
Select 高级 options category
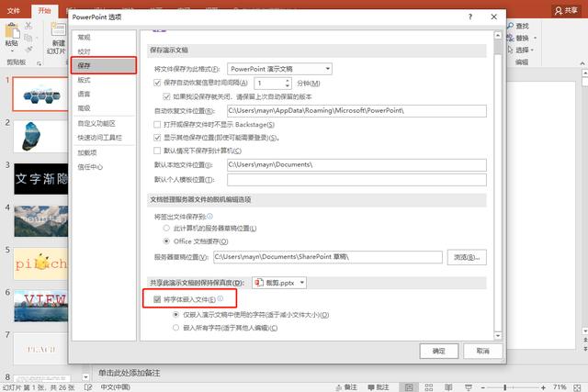tap(104, 108)
